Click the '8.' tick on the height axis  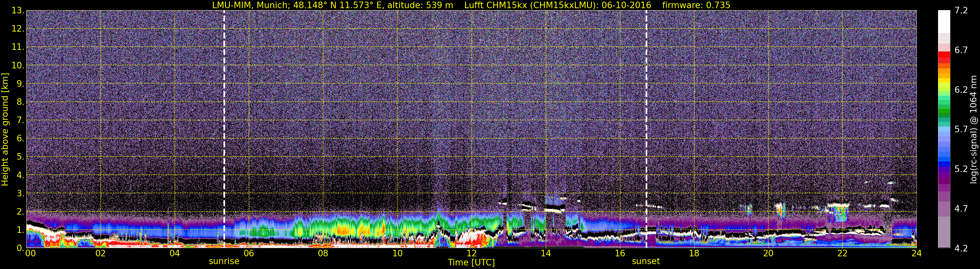(x=20, y=102)
